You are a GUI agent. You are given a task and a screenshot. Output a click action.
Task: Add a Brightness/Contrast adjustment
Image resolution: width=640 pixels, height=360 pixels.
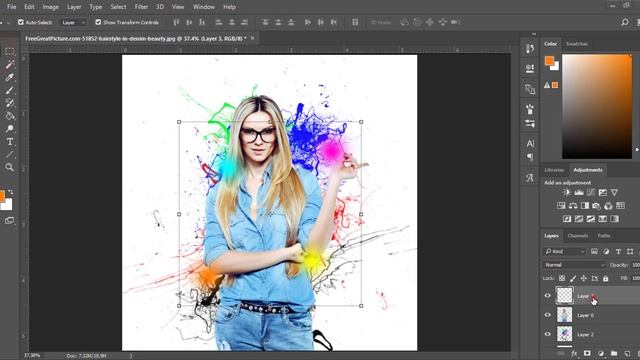click(567, 192)
